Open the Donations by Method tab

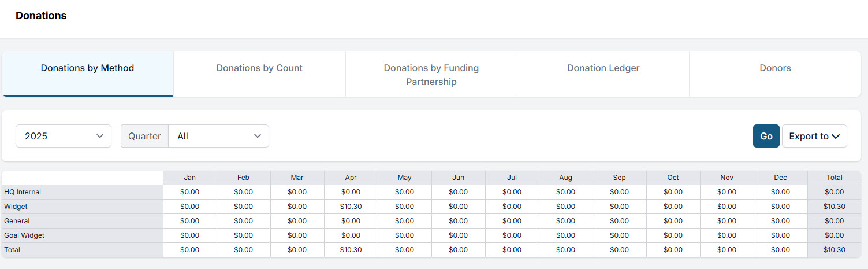click(x=87, y=68)
